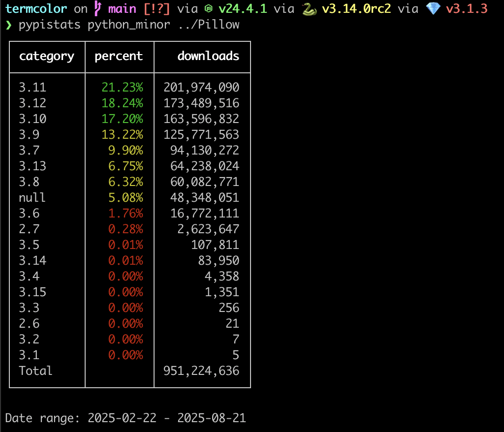The image size is (504, 432).
Task: Click the 'category' column header
Action: pos(47,57)
